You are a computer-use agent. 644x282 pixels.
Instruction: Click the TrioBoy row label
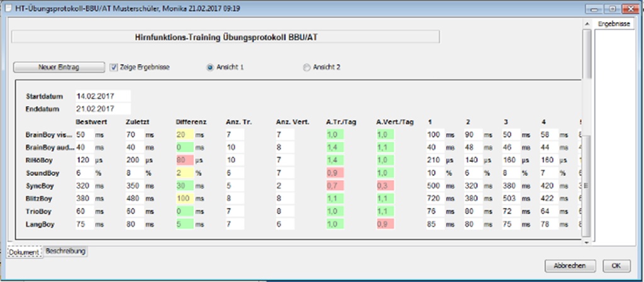pyautogui.click(x=38, y=212)
